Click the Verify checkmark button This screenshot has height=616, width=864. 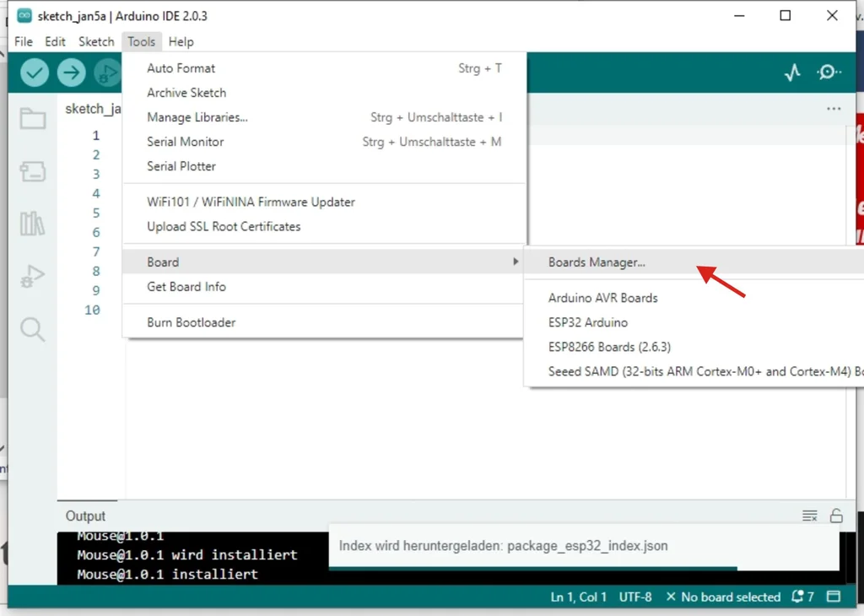[x=35, y=73]
